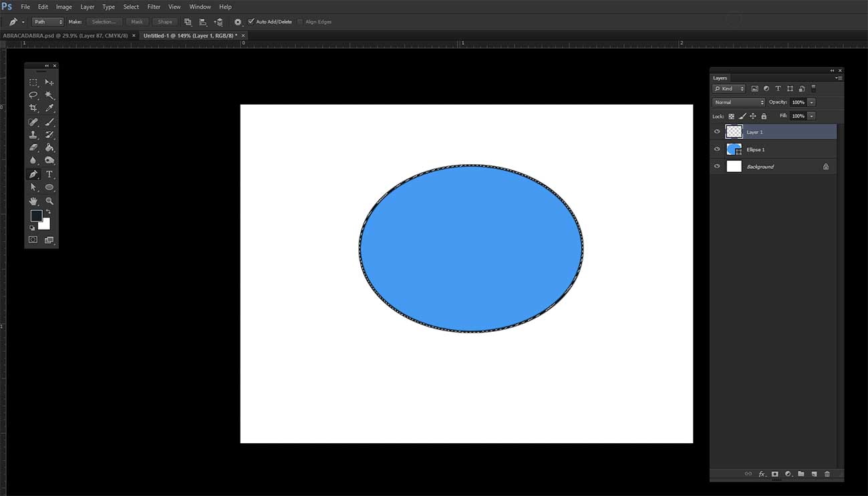Select the Rectangular Marquee tool
This screenshot has width=868, height=496.
pos(33,82)
